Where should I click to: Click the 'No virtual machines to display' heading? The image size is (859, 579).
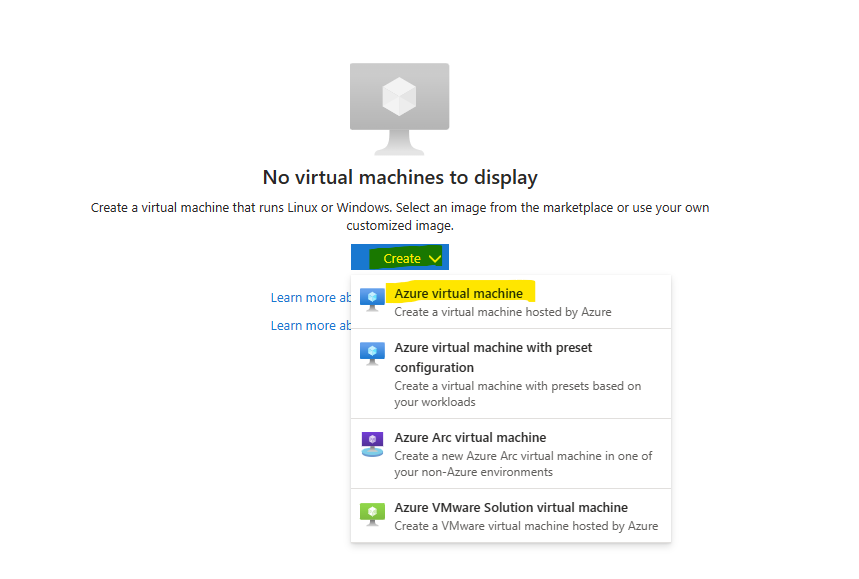(x=400, y=177)
